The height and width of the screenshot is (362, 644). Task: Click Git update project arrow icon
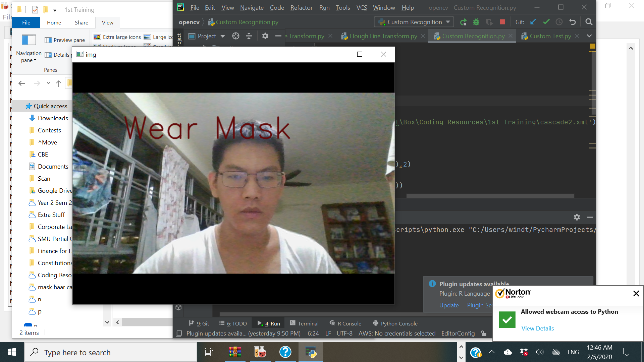coord(533,22)
